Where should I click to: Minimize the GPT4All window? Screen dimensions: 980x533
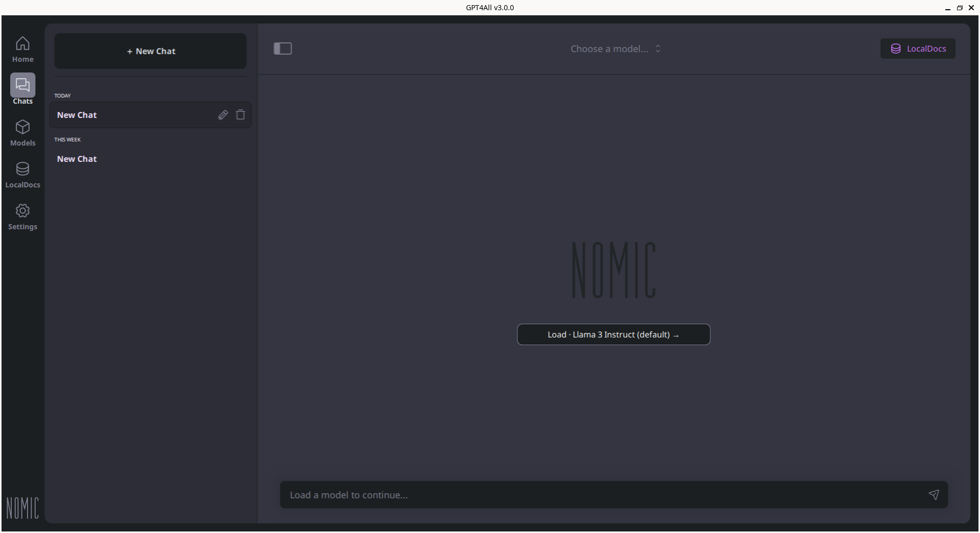[x=948, y=8]
